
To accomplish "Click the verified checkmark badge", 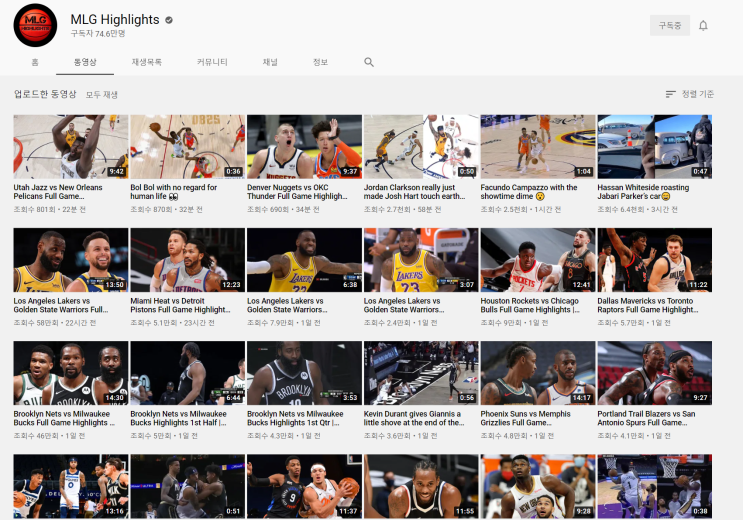I will click(x=169, y=20).
